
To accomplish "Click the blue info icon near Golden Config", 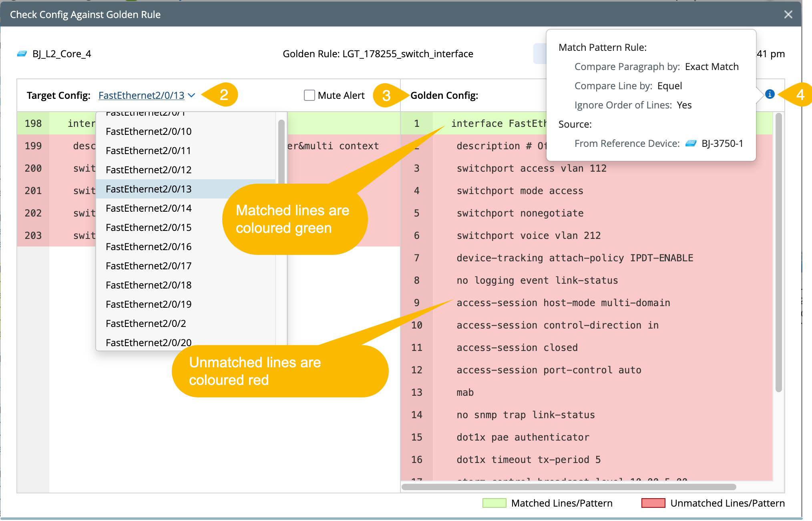I will coord(770,94).
